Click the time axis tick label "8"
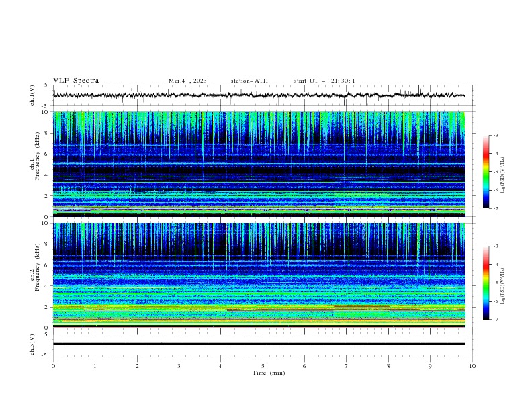The height and width of the screenshot is (411, 532). (x=388, y=366)
